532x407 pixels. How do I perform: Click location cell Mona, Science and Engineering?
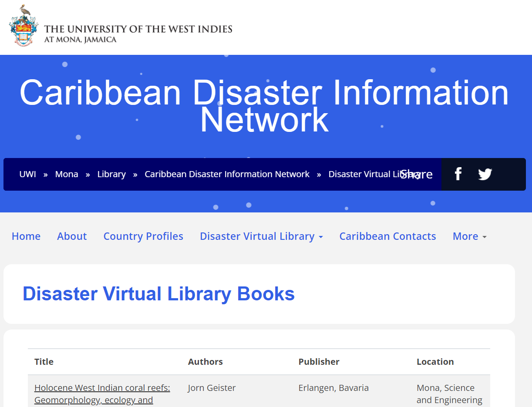click(449, 394)
